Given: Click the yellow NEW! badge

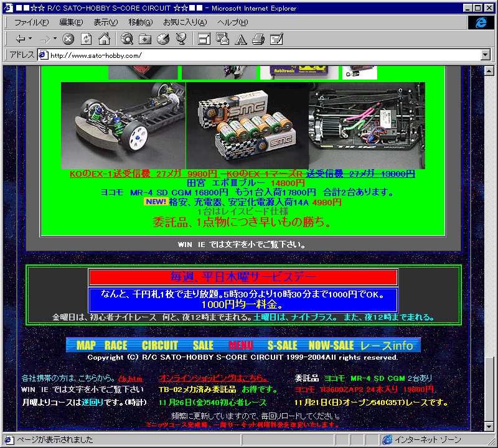Looking at the screenshot, I should pyautogui.click(x=155, y=202).
